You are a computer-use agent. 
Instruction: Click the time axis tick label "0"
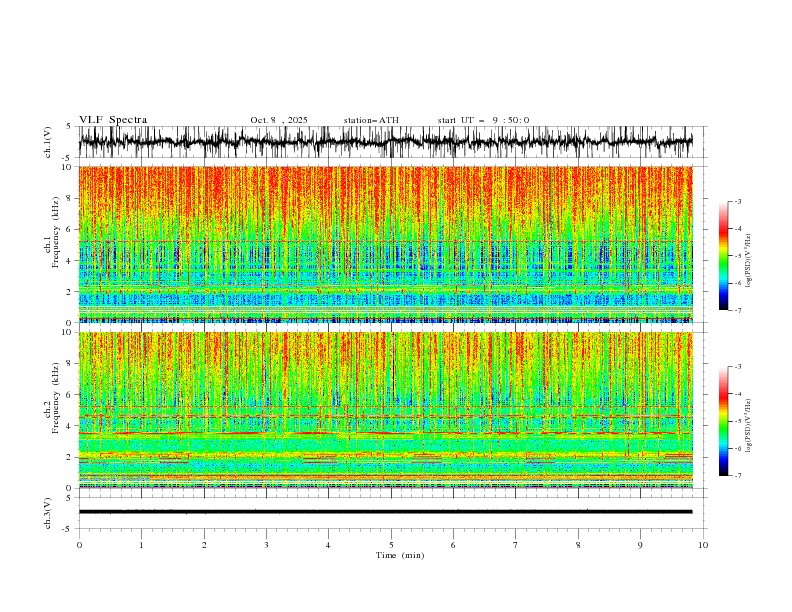click(x=79, y=545)
